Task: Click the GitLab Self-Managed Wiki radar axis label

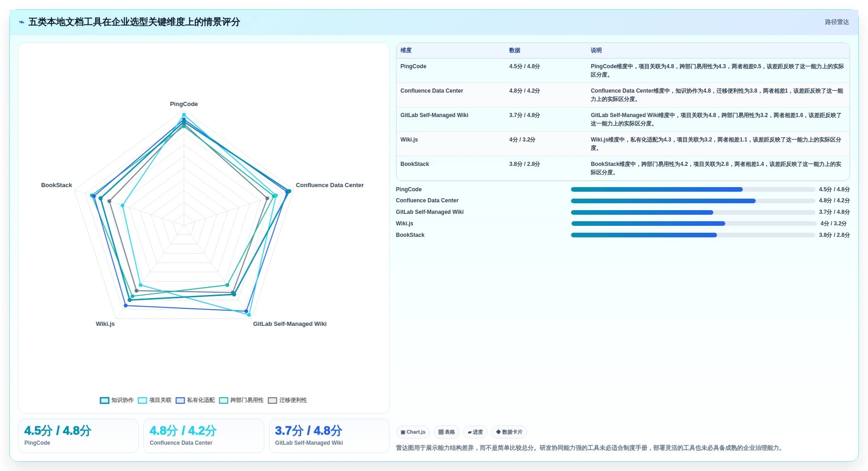Action: pyautogui.click(x=290, y=324)
